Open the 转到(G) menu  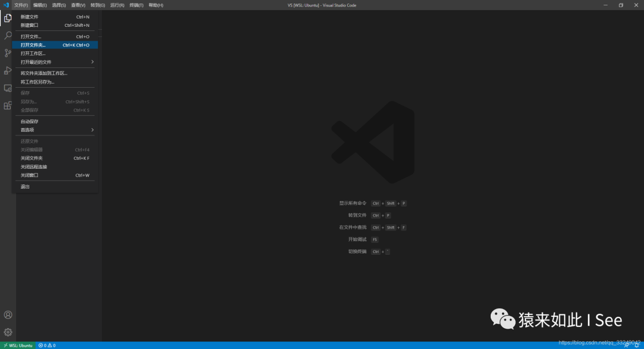click(98, 5)
